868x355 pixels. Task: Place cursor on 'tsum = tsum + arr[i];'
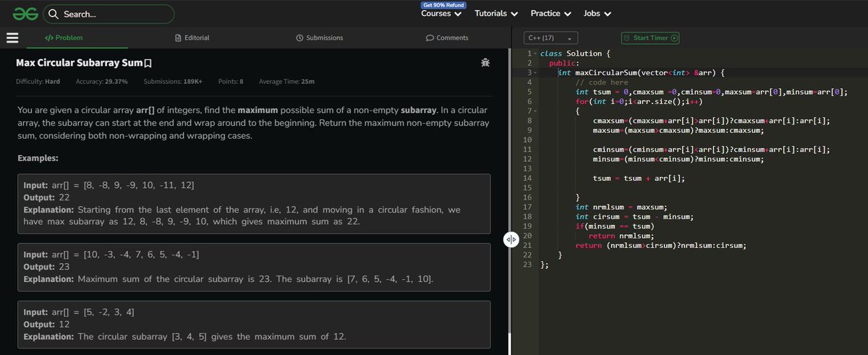tap(638, 177)
